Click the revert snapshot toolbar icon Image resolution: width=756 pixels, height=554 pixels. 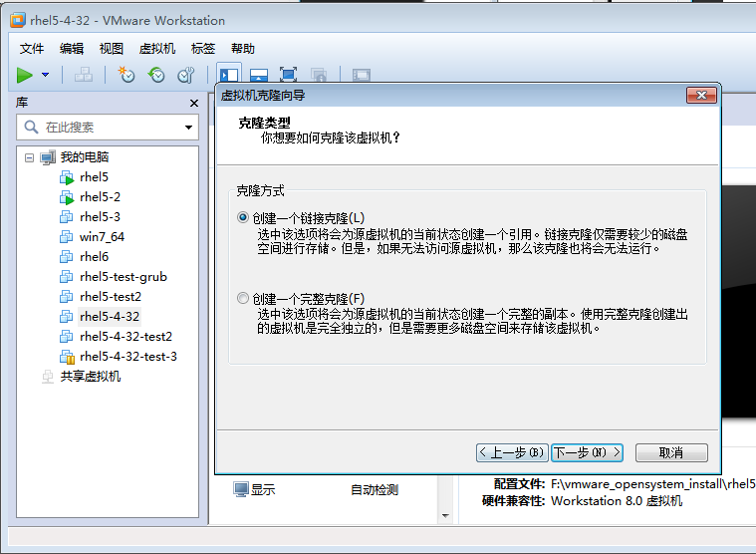pyautogui.click(x=156, y=75)
